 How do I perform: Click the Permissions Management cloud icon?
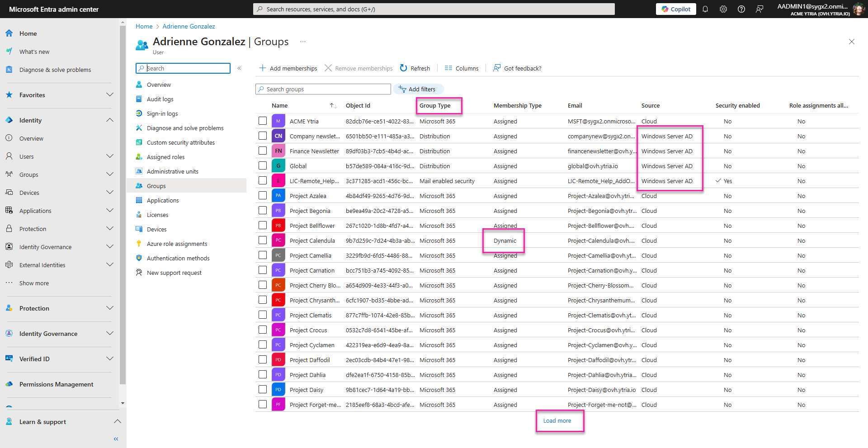click(x=9, y=384)
